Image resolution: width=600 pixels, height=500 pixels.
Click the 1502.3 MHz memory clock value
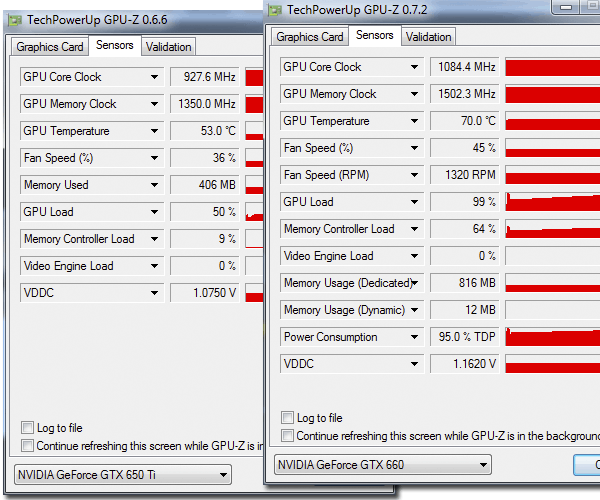coord(465,94)
